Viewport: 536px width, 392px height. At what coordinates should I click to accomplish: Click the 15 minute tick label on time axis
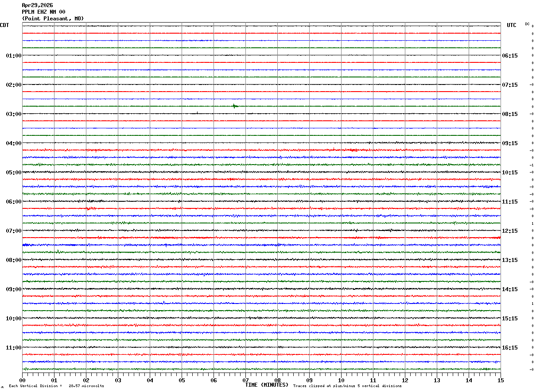click(x=501, y=380)
